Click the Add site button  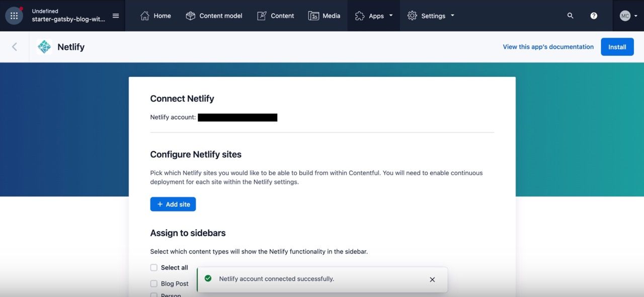[173, 204]
